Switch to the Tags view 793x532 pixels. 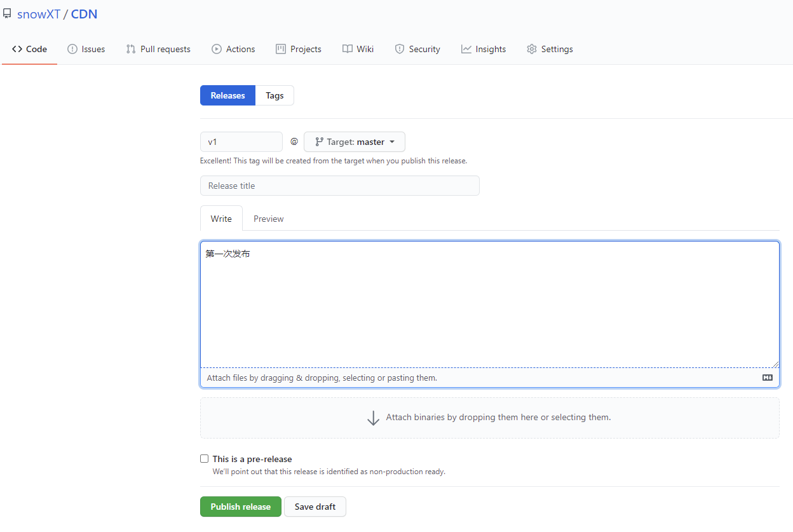(x=274, y=95)
